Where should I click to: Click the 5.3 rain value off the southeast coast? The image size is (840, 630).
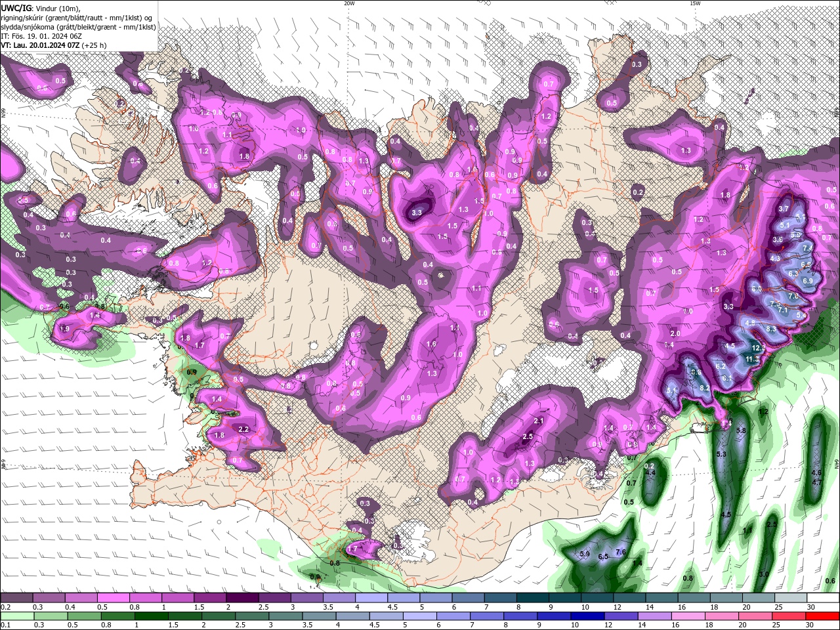point(721,454)
